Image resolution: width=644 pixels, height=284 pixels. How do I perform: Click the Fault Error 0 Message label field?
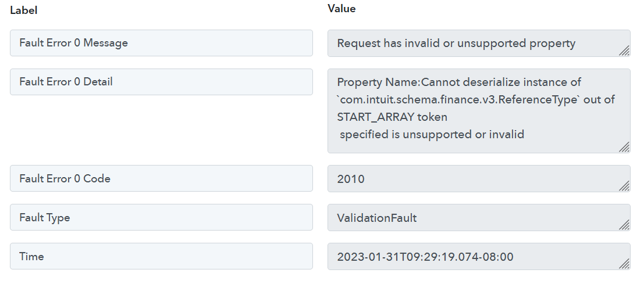tap(161, 43)
